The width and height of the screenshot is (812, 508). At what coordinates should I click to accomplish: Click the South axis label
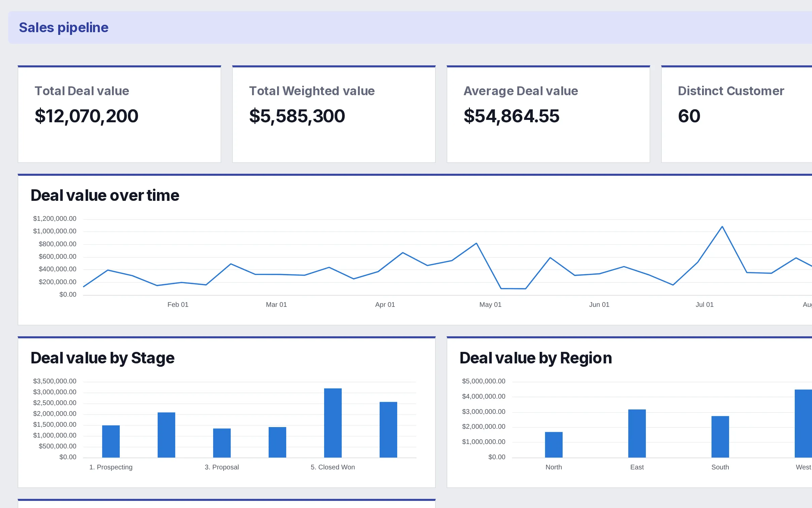(x=720, y=467)
